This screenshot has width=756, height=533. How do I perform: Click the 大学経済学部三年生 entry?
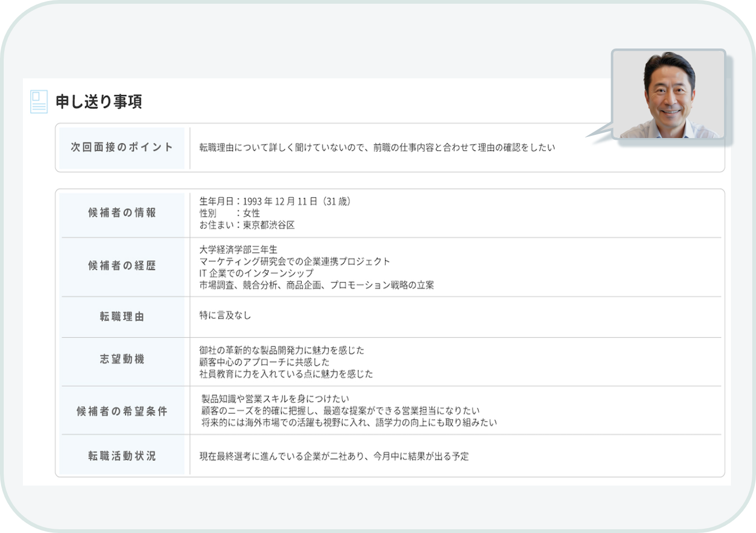238,249
